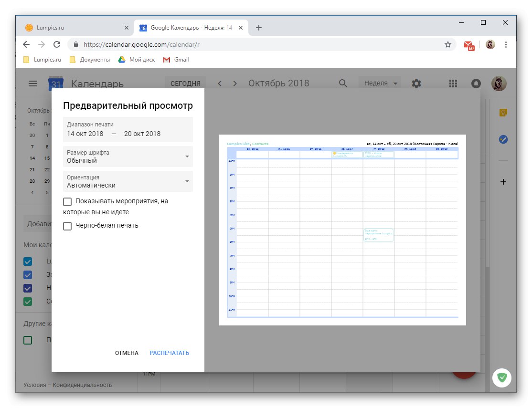Screen dimensions: 532x408
Task: Go forward using browser forward arrow
Action: tap(42, 44)
